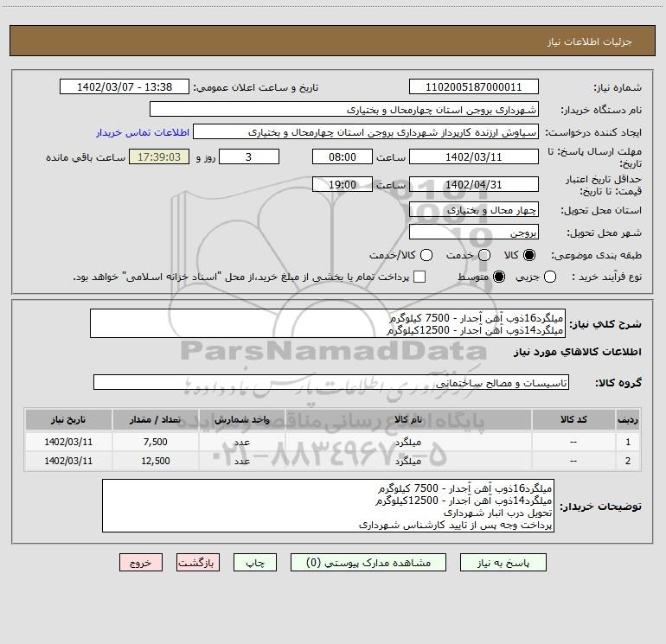
Task: Click the quantity cell 12,500
Action: pyautogui.click(x=155, y=461)
